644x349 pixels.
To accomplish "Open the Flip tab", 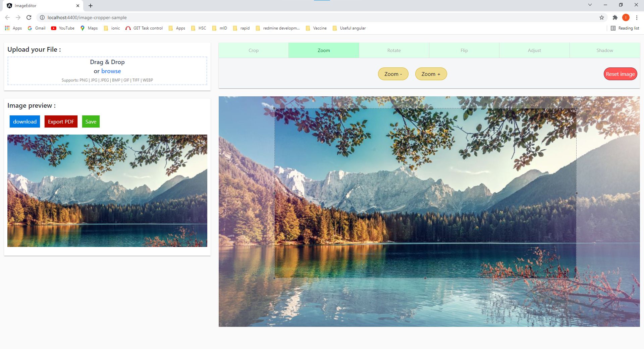I will [464, 50].
